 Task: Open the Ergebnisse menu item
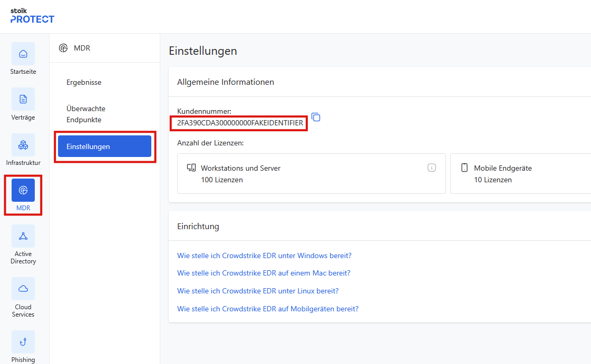click(84, 82)
